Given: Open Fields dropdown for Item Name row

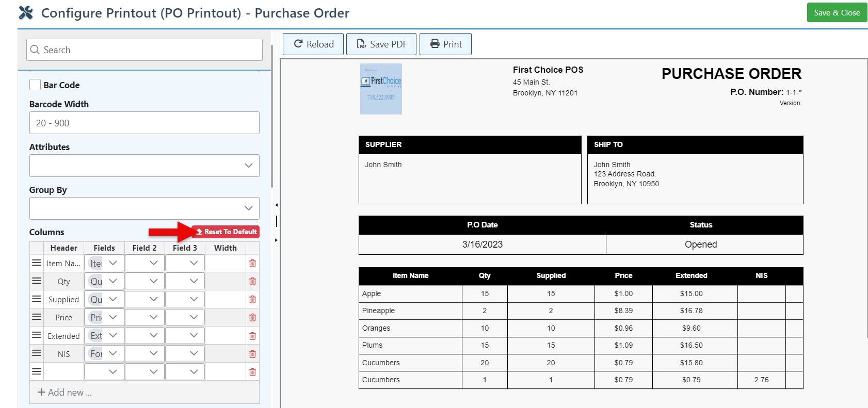Looking at the screenshot, I should [x=104, y=263].
